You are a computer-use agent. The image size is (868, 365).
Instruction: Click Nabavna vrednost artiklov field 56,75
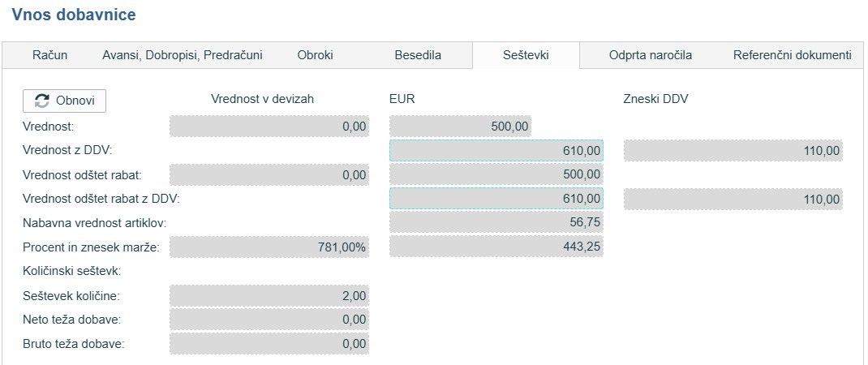pyautogui.click(x=496, y=222)
